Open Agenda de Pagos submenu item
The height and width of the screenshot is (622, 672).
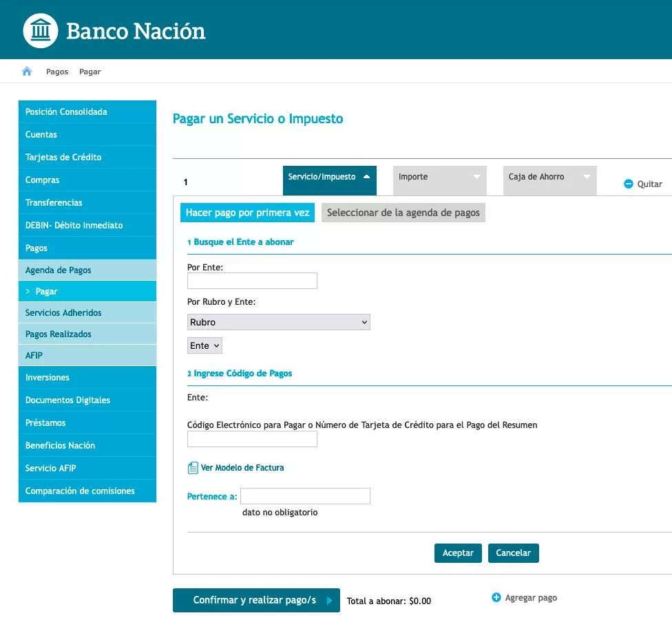(87, 270)
